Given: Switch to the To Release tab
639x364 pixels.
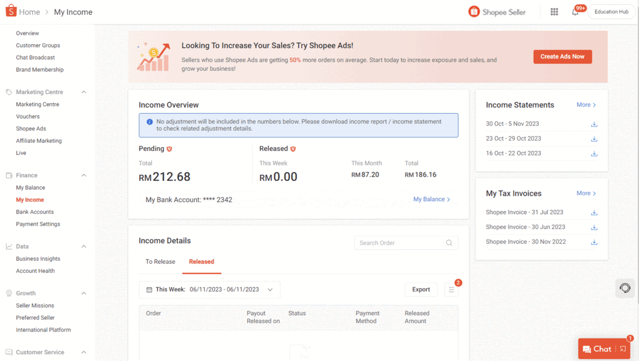Looking at the screenshot, I should pos(160,262).
